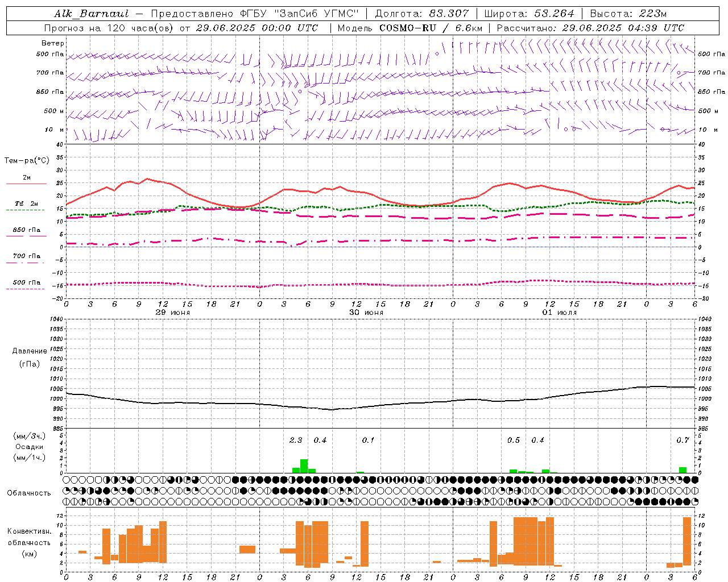Click the 0.7 precipitation amount value

[682, 440]
